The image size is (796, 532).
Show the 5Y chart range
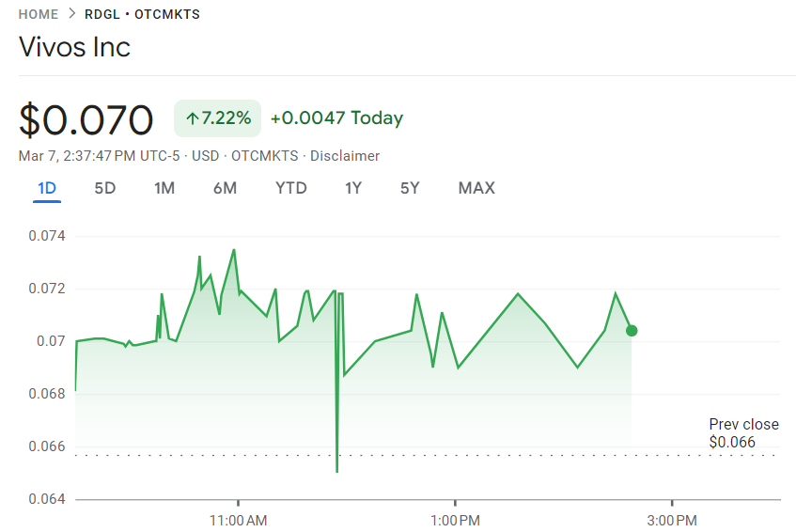pos(410,188)
